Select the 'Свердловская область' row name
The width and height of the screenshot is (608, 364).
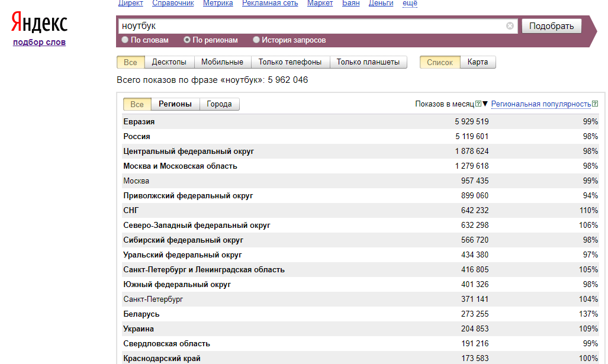[167, 343]
